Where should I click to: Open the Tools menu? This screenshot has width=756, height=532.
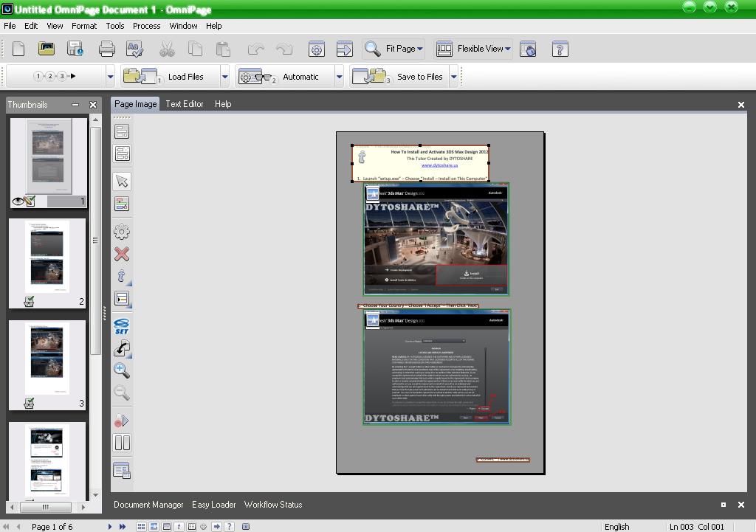[114, 26]
